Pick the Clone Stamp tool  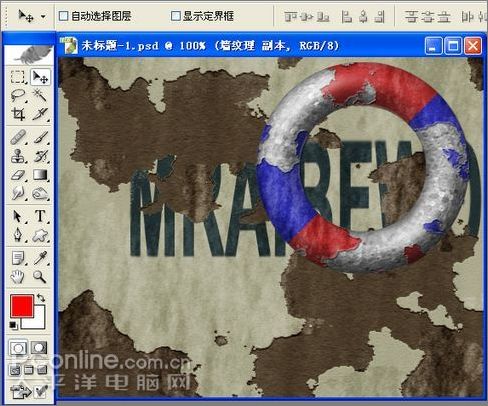[x=18, y=156]
